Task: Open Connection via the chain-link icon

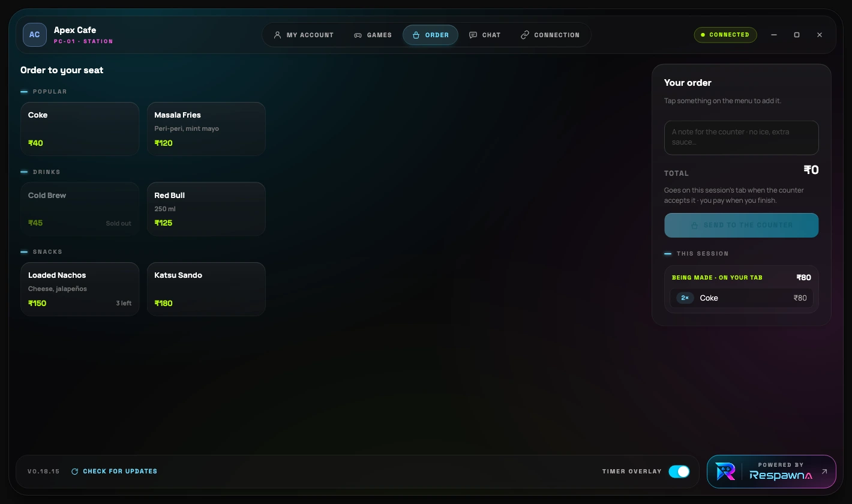Action: click(x=525, y=35)
